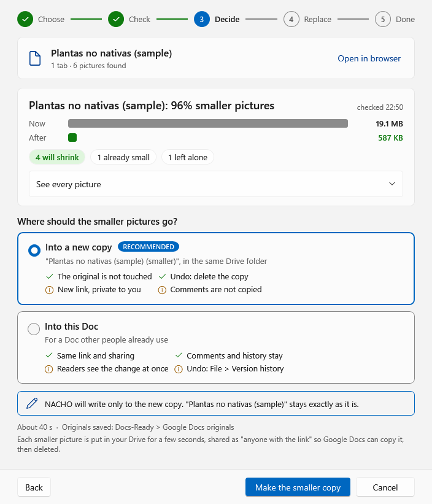Click the document file icon
This screenshot has height=504, width=432.
(35, 58)
